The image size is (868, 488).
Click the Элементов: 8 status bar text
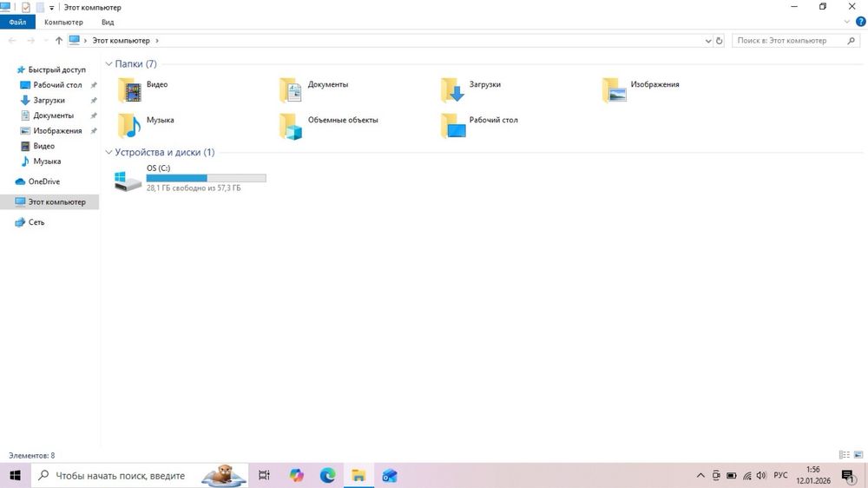pos(31,455)
